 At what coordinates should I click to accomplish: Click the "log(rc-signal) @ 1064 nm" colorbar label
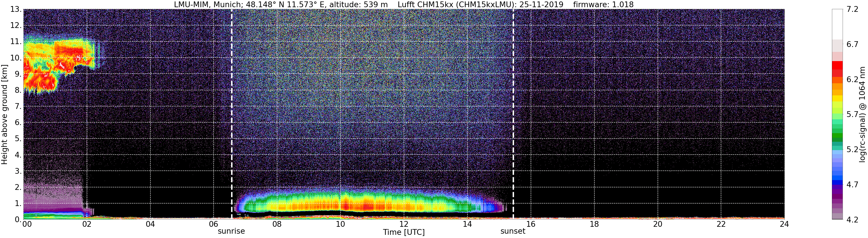pyautogui.click(x=862, y=114)
